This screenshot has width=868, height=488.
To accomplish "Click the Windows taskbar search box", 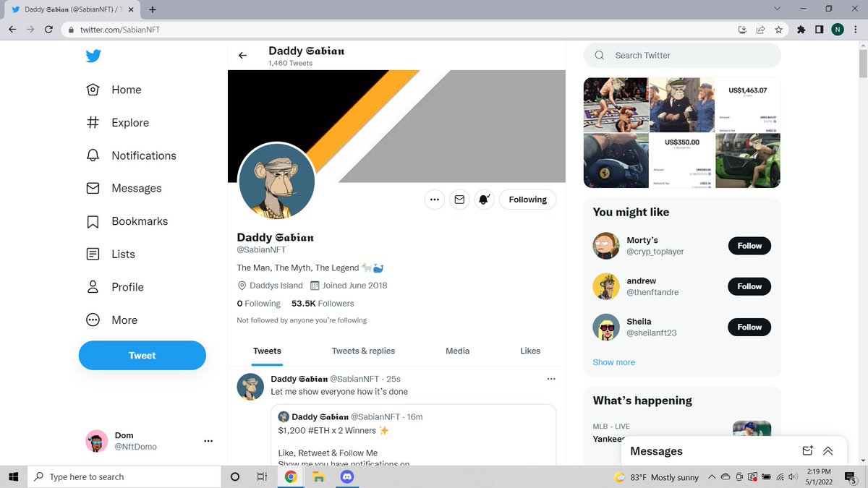I will (x=124, y=476).
